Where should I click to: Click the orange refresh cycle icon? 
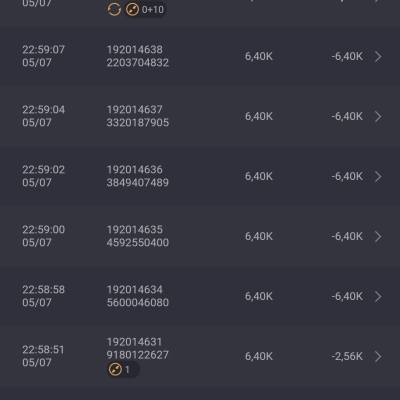pos(114,9)
